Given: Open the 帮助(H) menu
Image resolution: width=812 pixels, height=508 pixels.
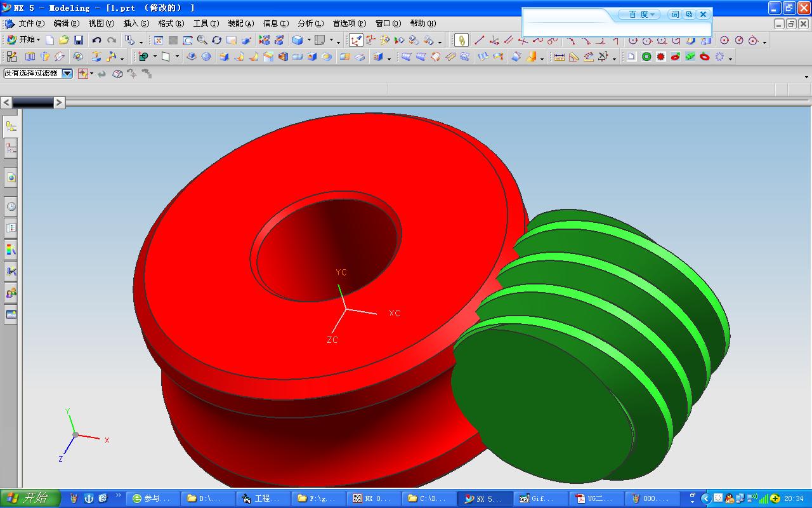Looking at the screenshot, I should point(423,23).
